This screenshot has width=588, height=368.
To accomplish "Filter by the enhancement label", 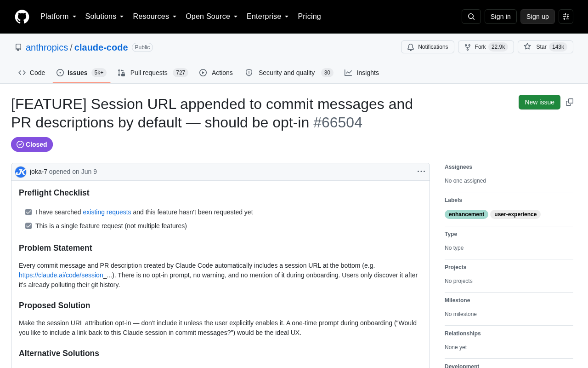I will 466,214.
